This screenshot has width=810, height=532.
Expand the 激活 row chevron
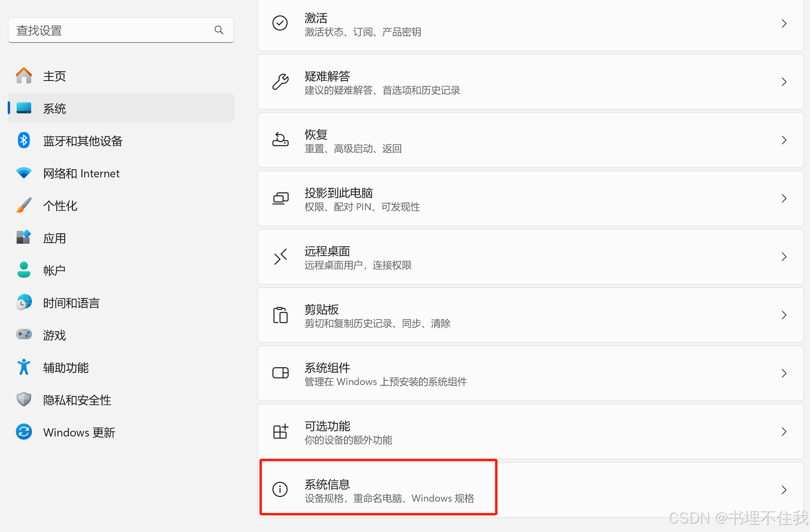point(784,24)
